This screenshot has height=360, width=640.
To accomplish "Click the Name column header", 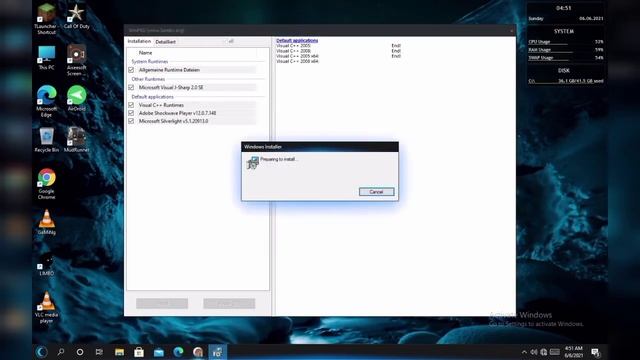I will pyautogui.click(x=145, y=53).
